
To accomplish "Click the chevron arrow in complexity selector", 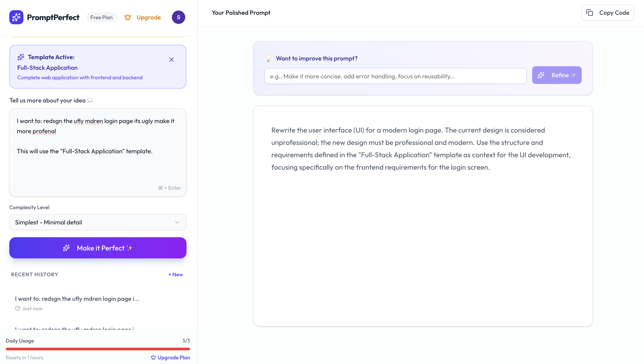I will (177, 222).
